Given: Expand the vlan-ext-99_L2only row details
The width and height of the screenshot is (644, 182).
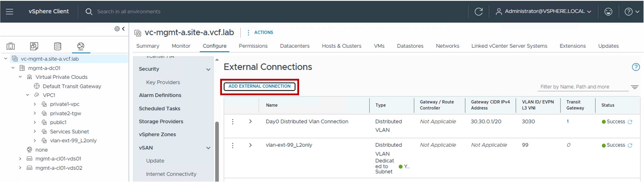Looking at the screenshot, I should 250,145.
